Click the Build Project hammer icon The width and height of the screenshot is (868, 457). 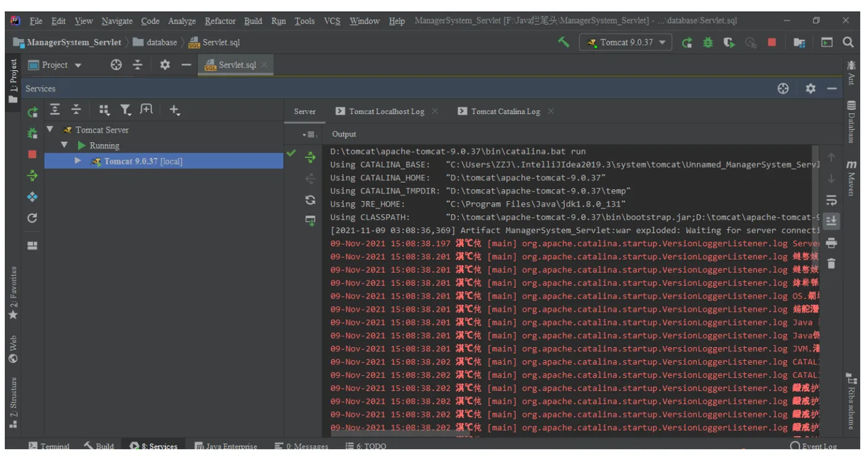pos(564,42)
